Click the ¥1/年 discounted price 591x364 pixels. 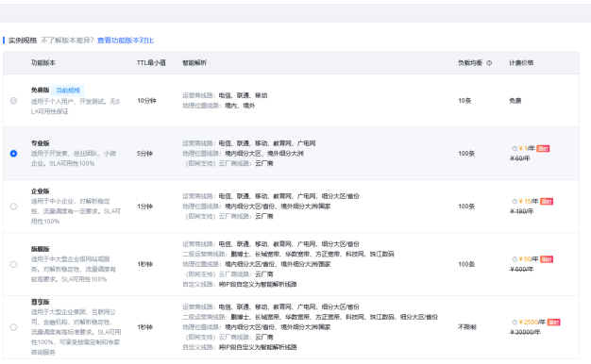[527, 148]
